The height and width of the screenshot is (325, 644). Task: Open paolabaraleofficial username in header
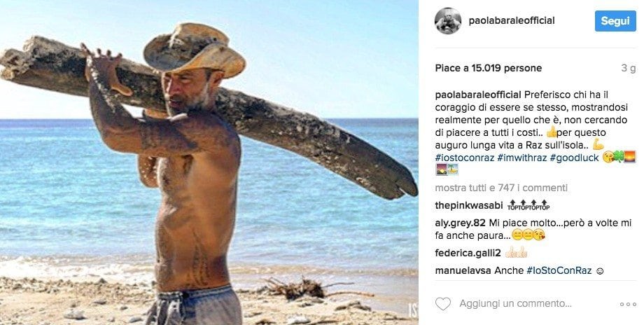coord(512,20)
